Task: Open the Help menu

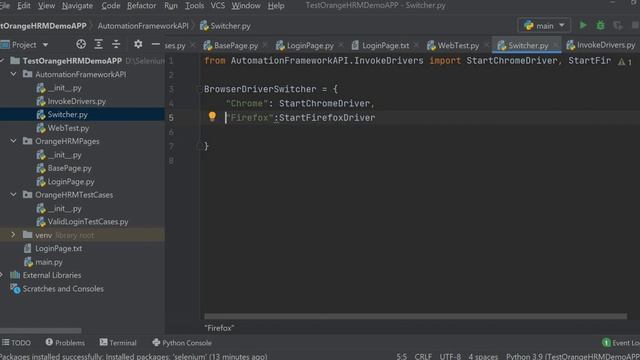Action: click(276, 5)
